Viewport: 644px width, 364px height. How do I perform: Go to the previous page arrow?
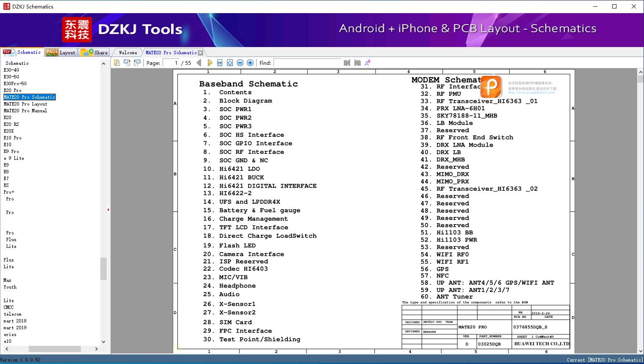coord(199,63)
